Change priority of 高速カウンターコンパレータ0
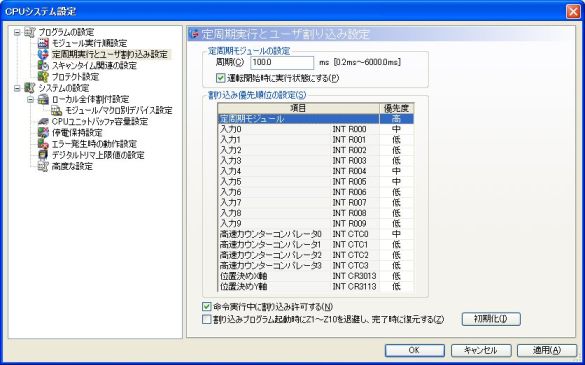 397,234
